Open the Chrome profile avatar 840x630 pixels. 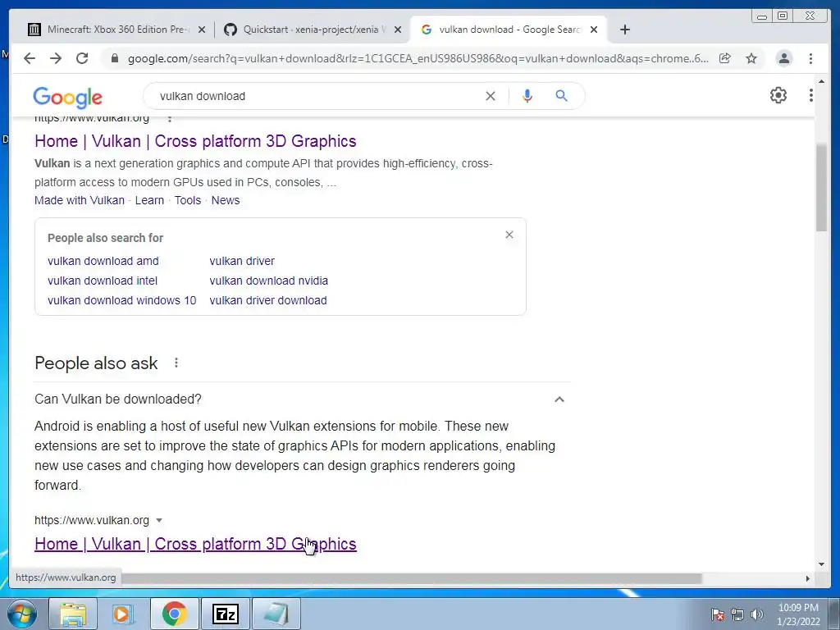783,58
